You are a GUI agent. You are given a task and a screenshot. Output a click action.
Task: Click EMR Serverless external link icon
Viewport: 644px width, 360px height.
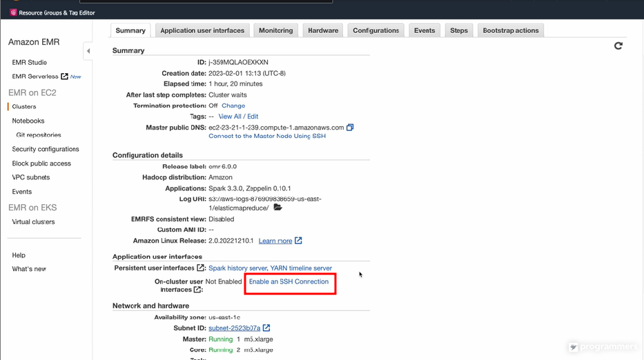(64, 77)
